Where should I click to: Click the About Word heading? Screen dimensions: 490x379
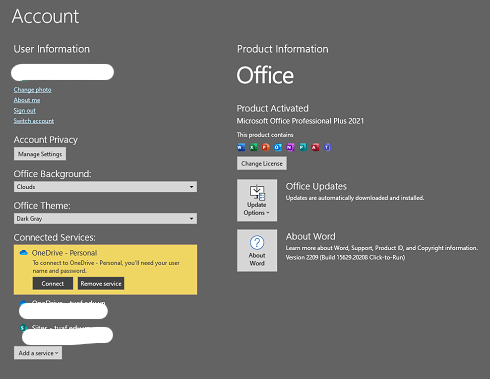point(310,236)
